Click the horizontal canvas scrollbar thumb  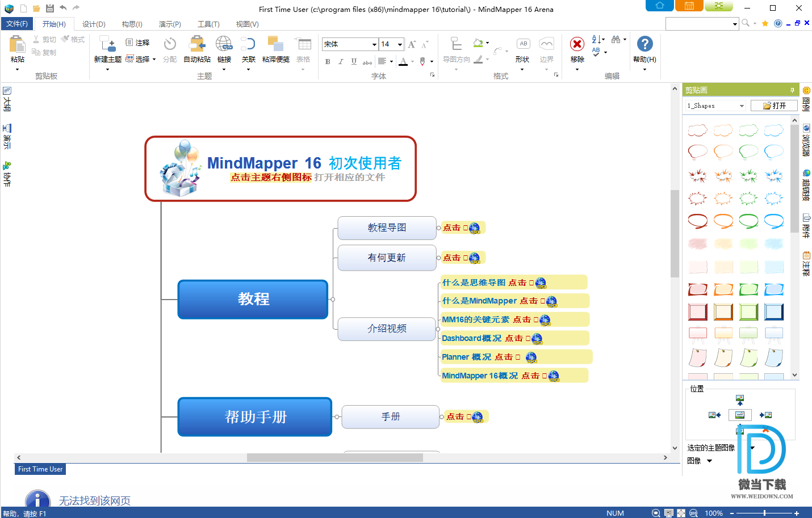335,457
